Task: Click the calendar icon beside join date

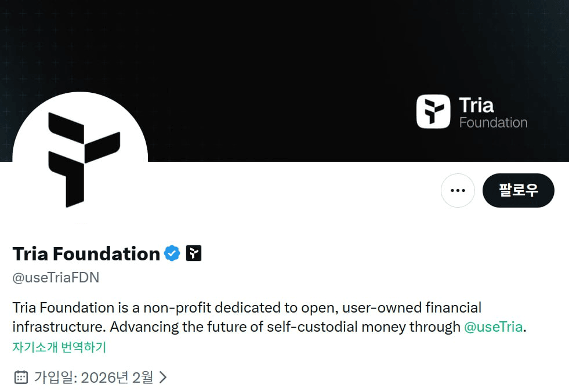Action: coord(21,378)
